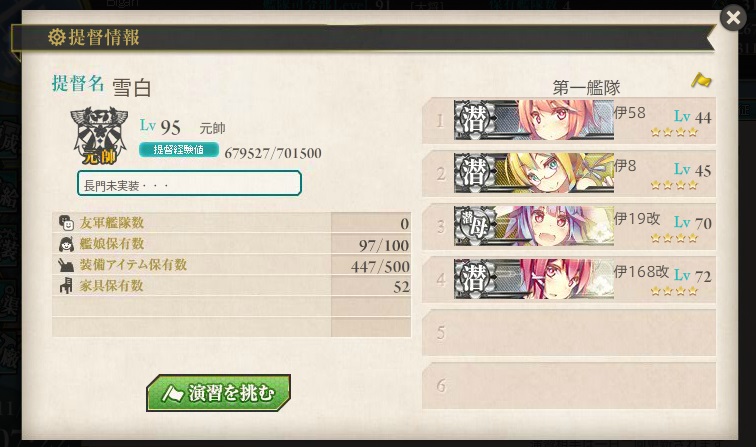Screen dimensions: 756x447
Task: Click the 提督経験値 experience label
Action: [x=179, y=150]
